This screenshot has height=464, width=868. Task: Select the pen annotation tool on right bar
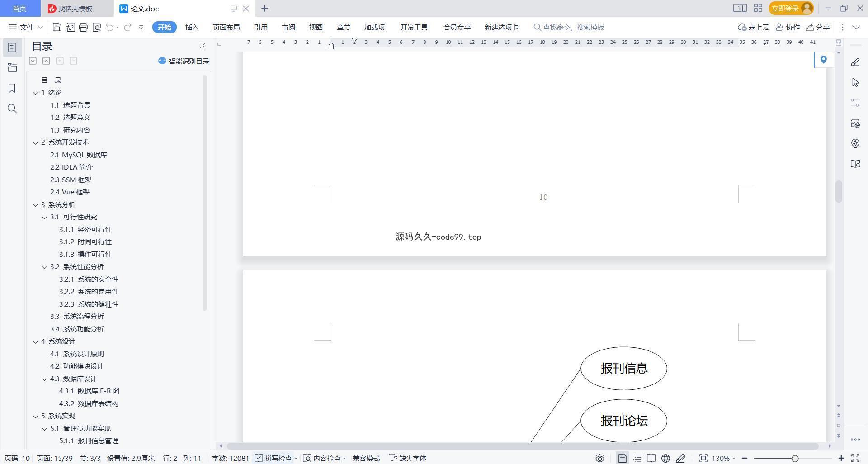click(x=855, y=62)
